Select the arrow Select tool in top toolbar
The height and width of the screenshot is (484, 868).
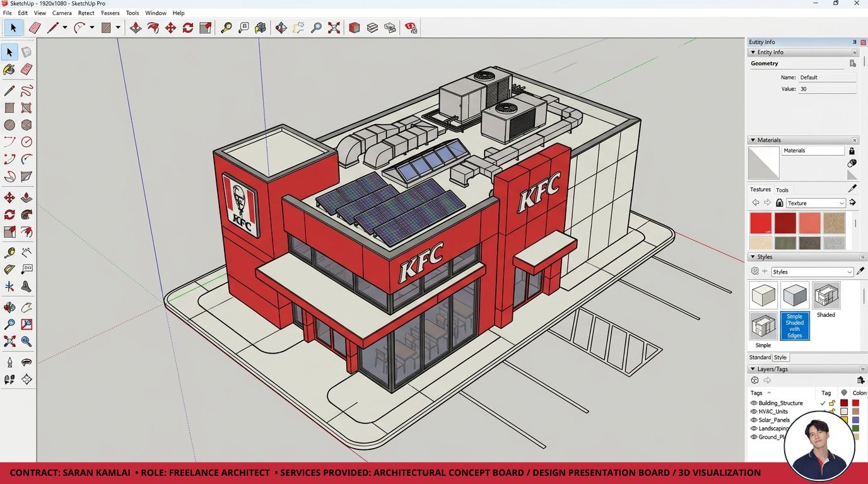click(13, 28)
